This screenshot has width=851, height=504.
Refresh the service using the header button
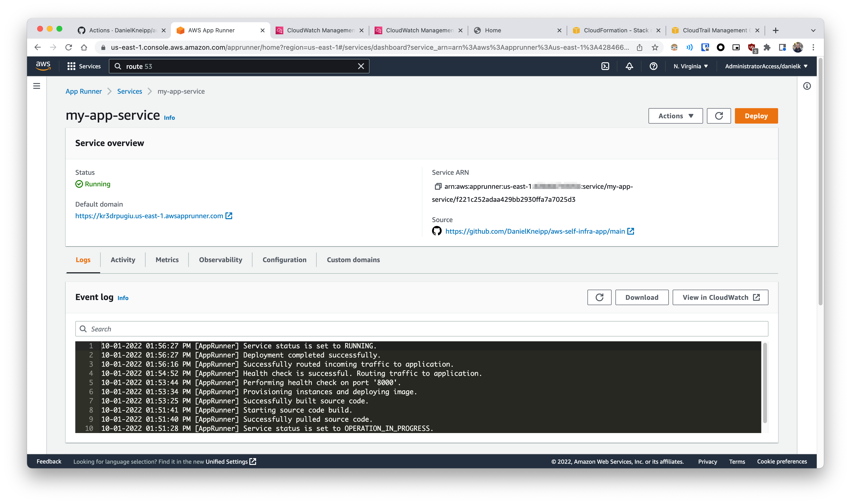tap(718, 116)
